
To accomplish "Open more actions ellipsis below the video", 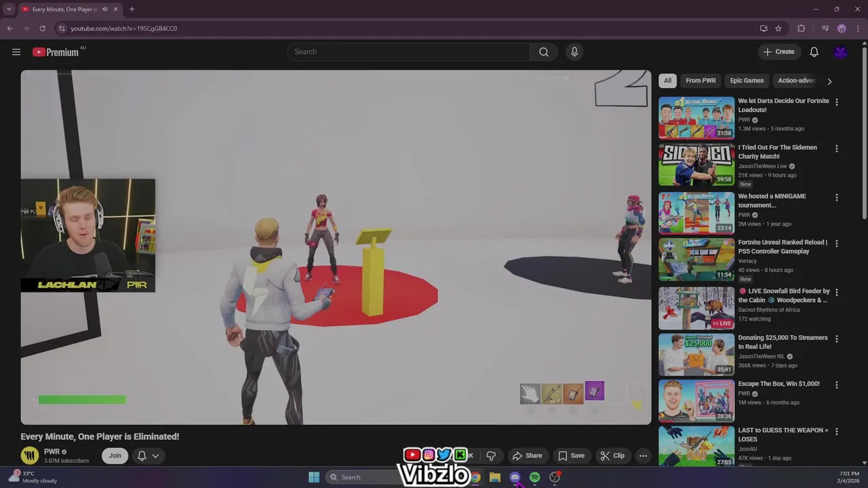I will pos(643,455).
